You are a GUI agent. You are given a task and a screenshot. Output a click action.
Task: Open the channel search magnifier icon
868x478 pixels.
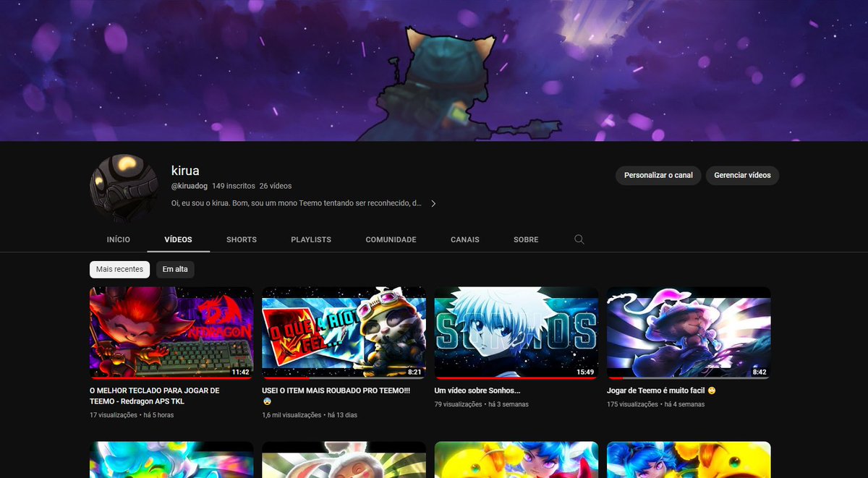579,239
